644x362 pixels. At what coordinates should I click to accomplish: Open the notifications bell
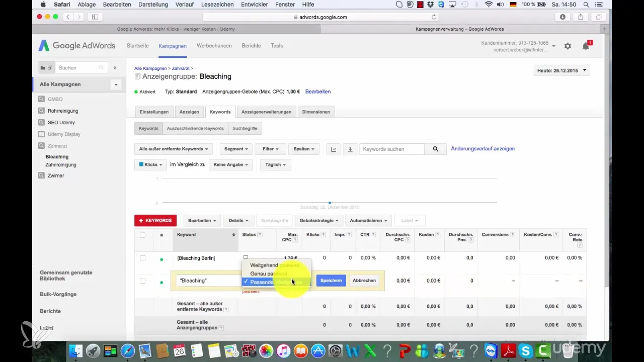(586, 46)
